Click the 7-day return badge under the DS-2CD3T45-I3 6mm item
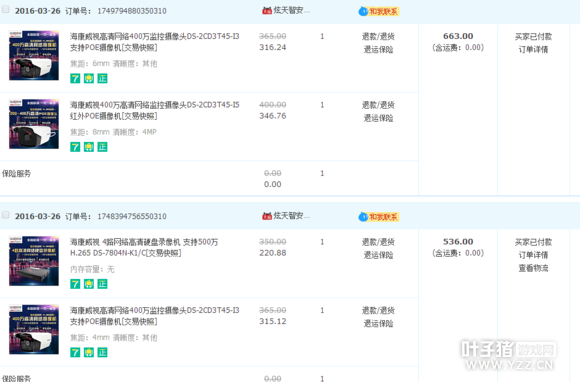Screen dimensions: 580x382 [75, 78]
